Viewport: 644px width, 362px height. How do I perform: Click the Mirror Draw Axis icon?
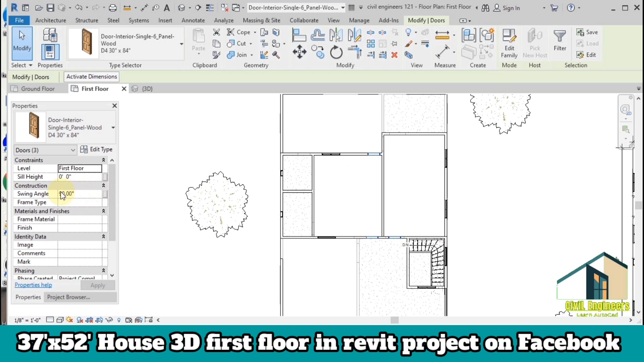(355, 35)
